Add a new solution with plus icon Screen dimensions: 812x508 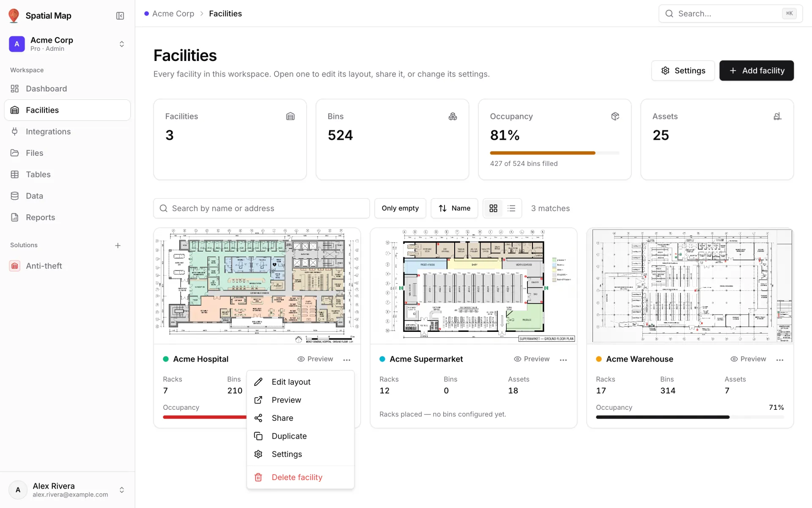[x=118, y=246]
